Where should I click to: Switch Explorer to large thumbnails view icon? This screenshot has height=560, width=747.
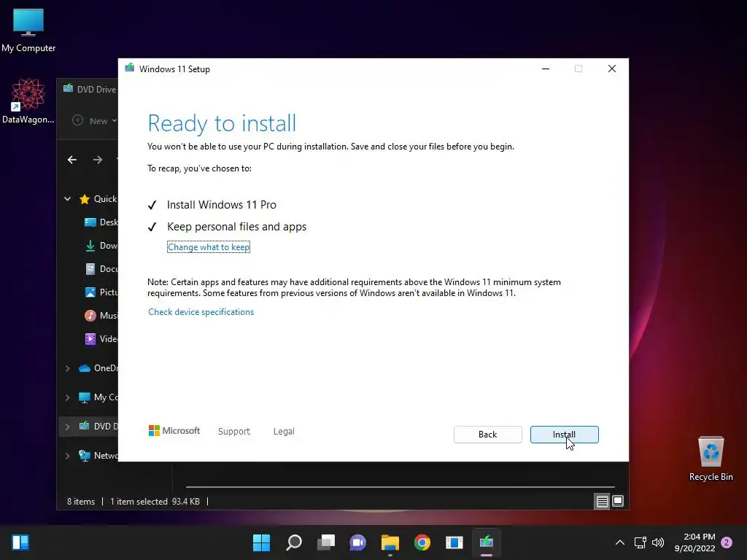pos(618,502)
